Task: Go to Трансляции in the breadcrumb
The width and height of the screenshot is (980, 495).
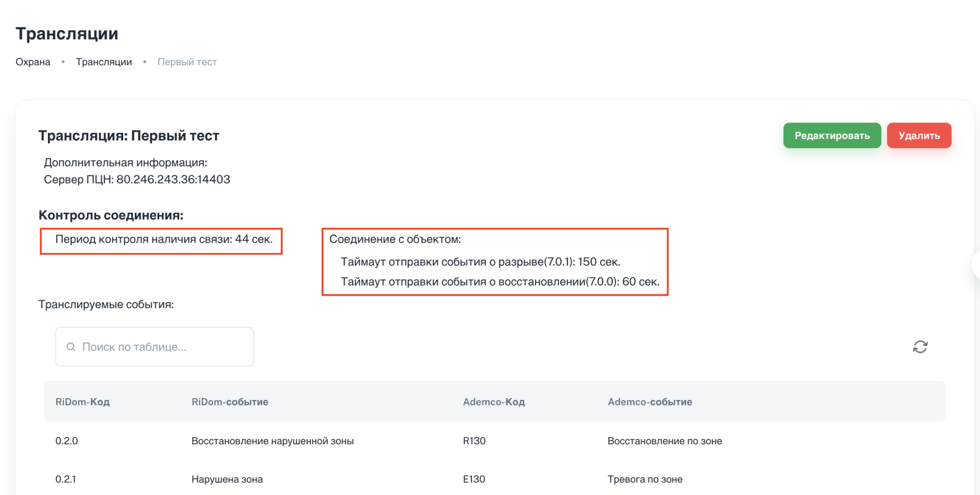Action: pyautogui.click(x=104, y=62)
